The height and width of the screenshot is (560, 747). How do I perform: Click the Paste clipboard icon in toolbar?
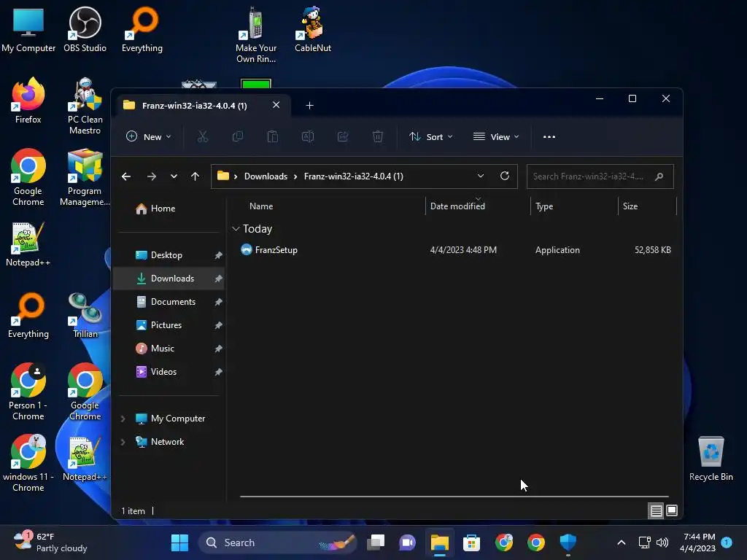pos(273,136)
